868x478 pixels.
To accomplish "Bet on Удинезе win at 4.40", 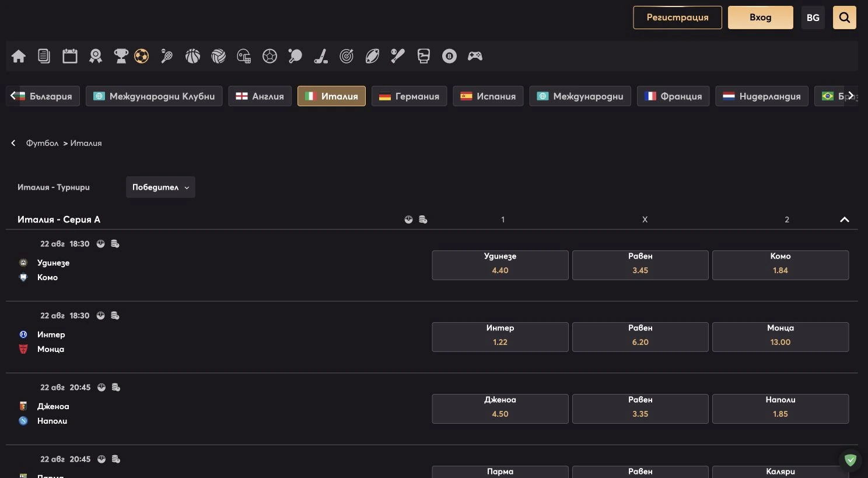I will click(x=500, y=265).
